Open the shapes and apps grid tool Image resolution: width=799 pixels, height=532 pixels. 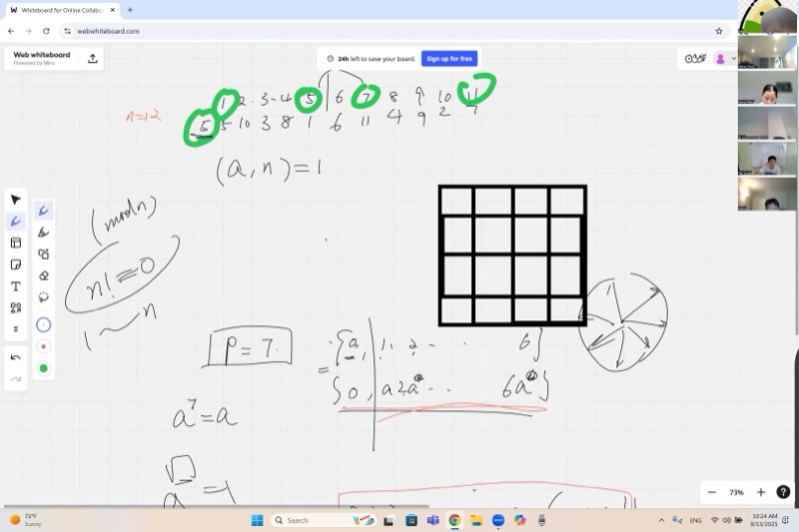[16, 308]
